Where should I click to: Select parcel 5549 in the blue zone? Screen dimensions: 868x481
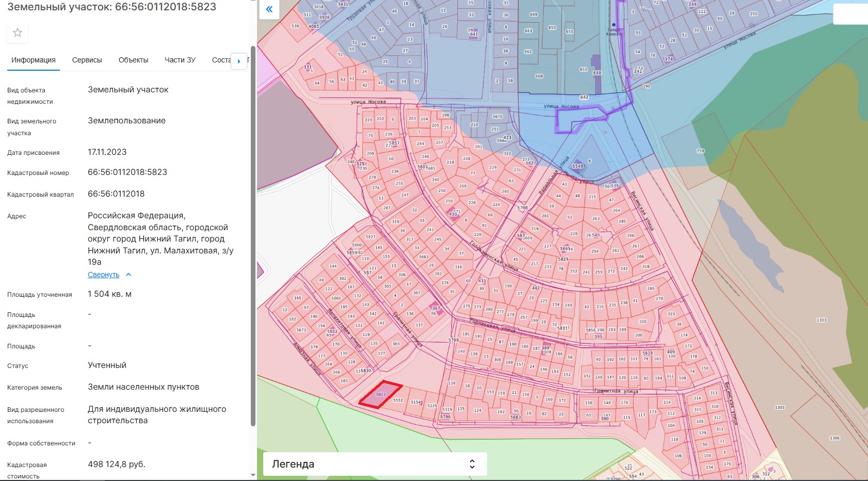click(577, 166)
